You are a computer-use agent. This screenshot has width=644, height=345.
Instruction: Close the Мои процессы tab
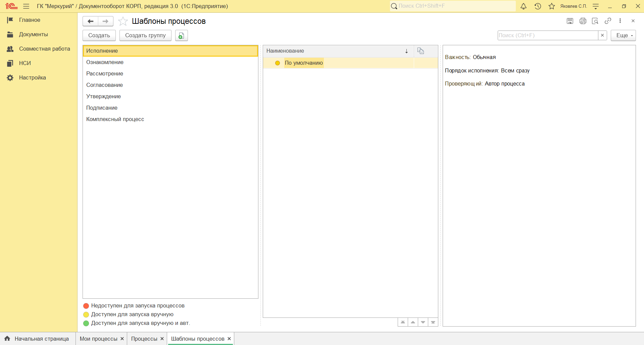tap(122, 339)
